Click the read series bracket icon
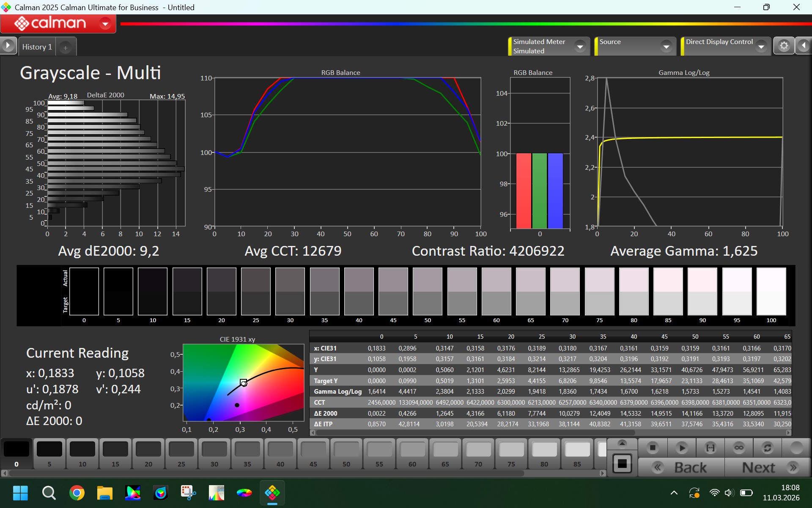Image resolution: width=812 pixels, height=508 pixels. pos(710,447)
